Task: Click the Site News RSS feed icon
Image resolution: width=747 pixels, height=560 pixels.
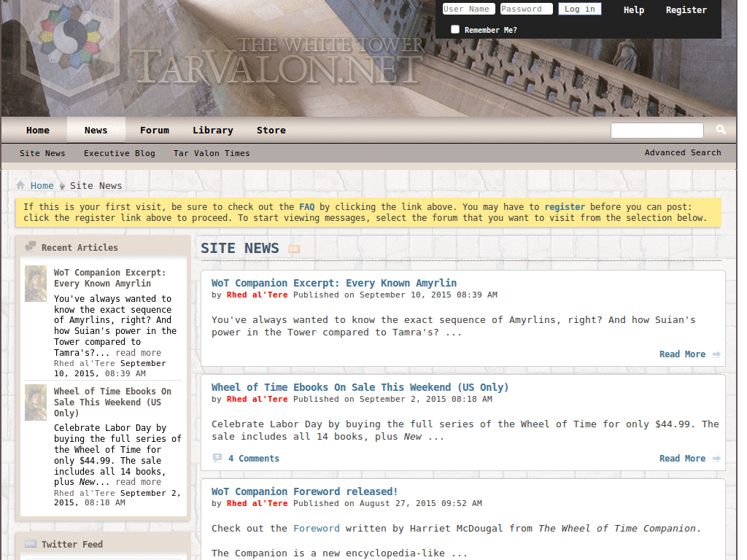Action: (x=294, y=249)
